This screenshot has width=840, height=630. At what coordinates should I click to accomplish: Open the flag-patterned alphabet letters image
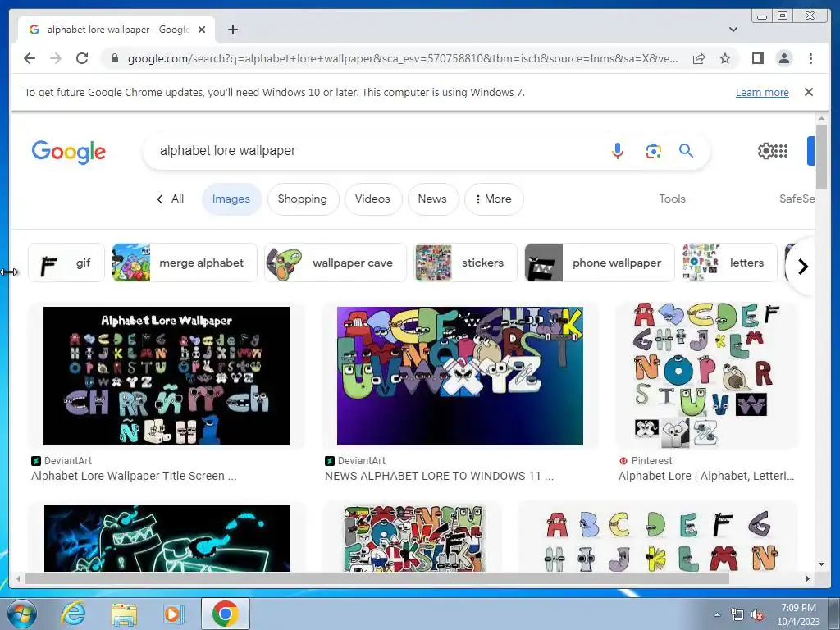pyautogui.click(x=413, y=538)
